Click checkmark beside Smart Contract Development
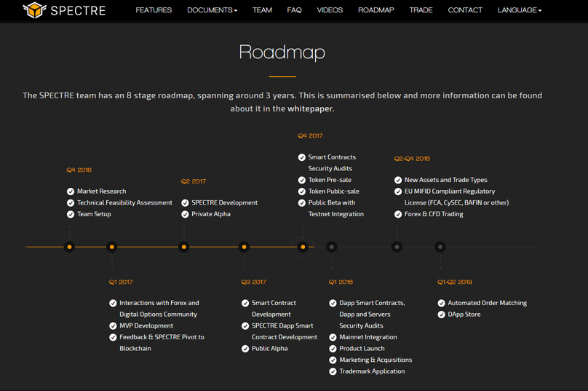This screenshot has height=391, width=588. pos(245,303)
